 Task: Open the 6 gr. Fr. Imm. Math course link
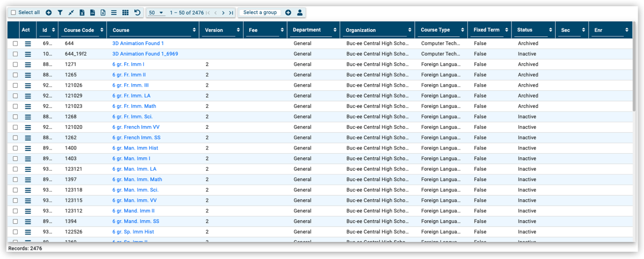pyautogui.click(x=134, y=106)
